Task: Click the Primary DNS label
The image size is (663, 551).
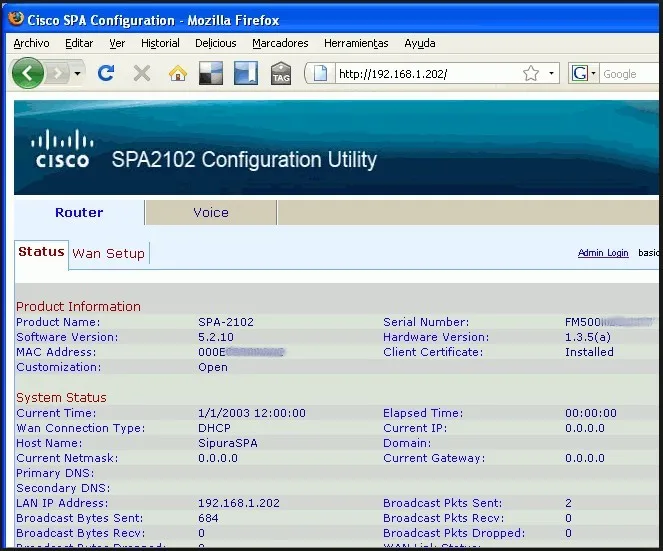Action: click(55, 473)
